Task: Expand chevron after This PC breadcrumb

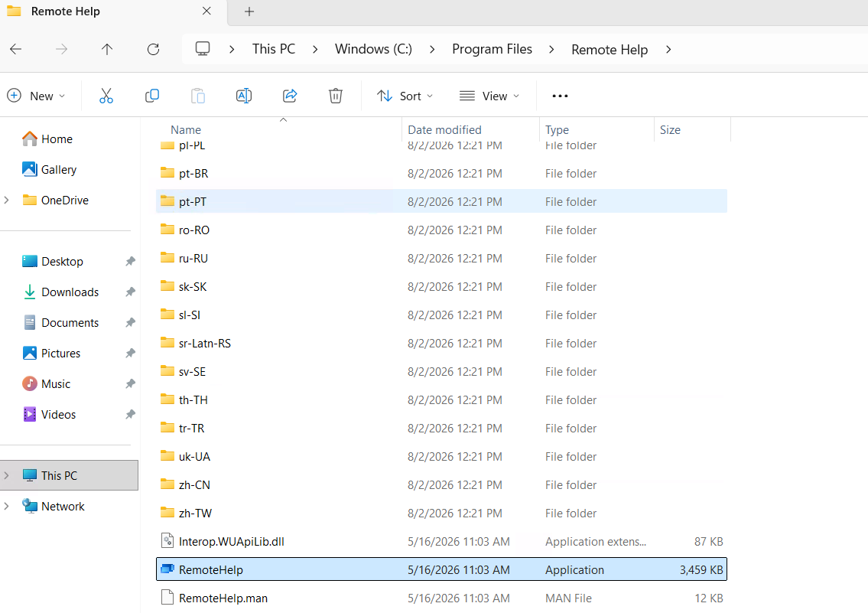Action: coord(315,49)
